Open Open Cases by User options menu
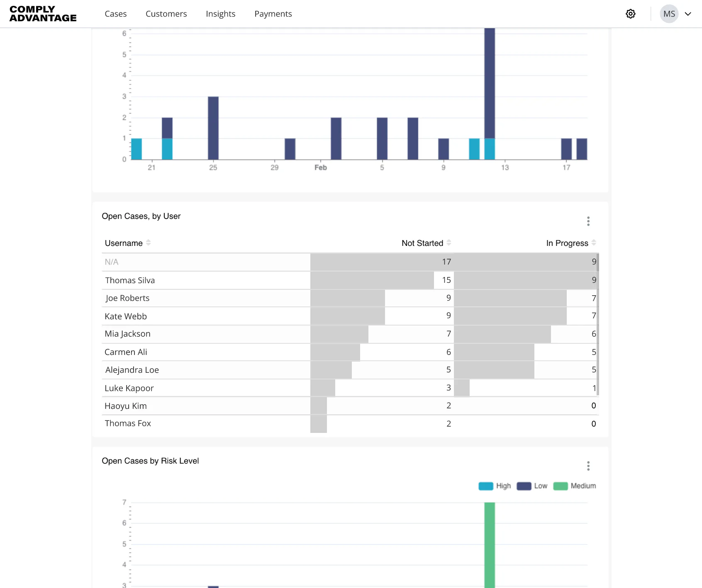This screenshot has height=588, width=702. tap(588, 221)
